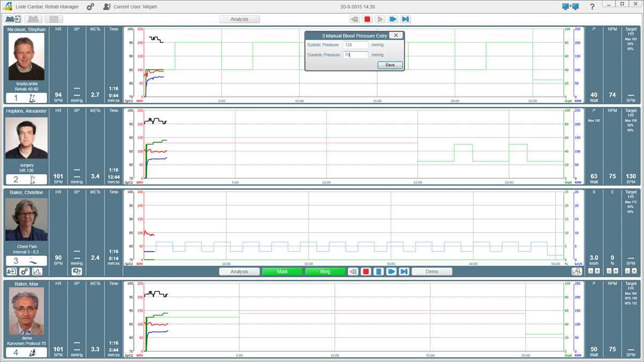This screenshot has height=362, width=644.
Task: Click Stephan Nicolson's HR value 94 BPM
Action: coord(58,97)
